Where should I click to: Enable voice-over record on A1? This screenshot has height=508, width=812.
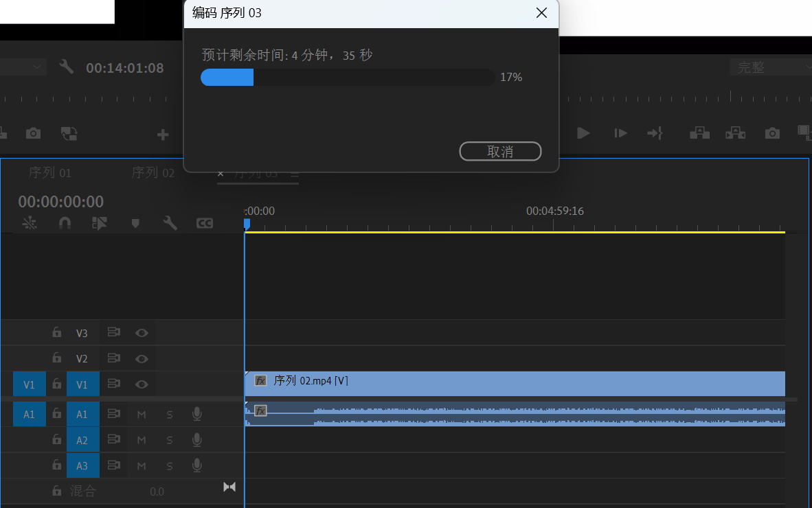pos(196,414)
